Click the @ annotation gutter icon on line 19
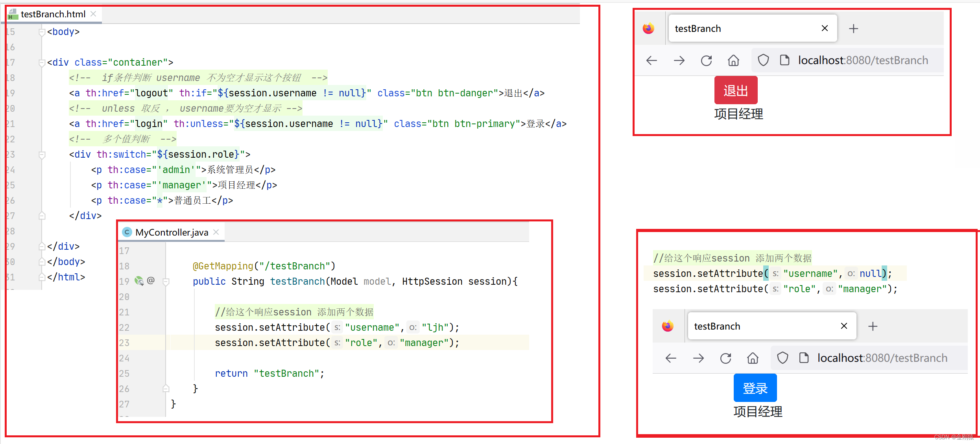This screenshot has width=980, height=444. pyautogui.click(x=151, y=280)
